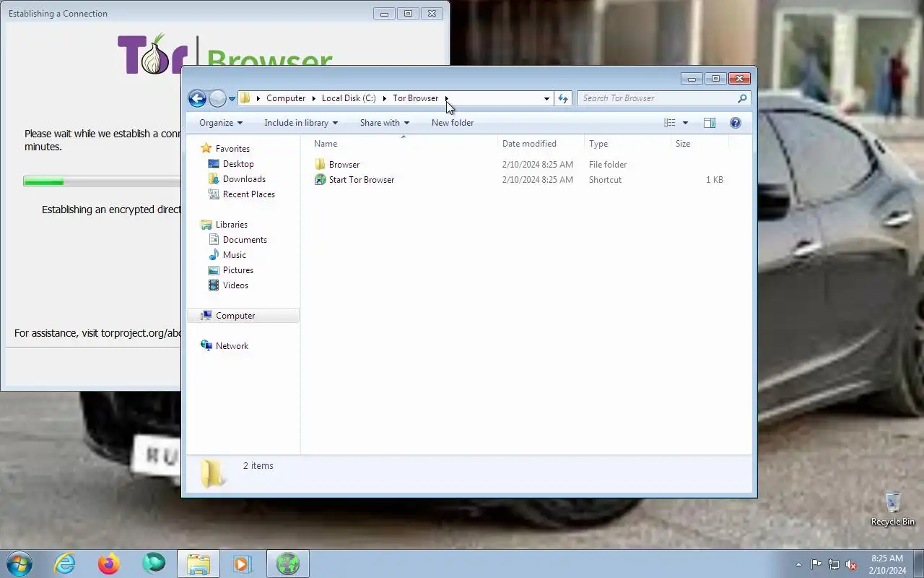
Task: Open the Music library
Action: tap(235, 255)
